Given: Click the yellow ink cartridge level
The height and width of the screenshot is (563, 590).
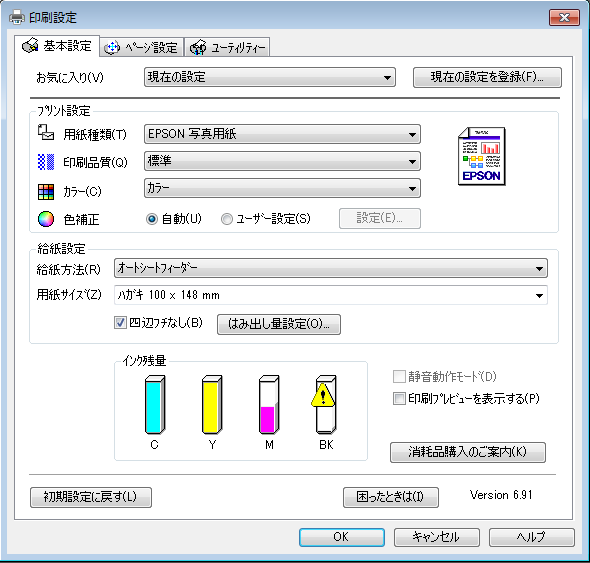Looking at the screenshot, I should (x=212, y=405).
